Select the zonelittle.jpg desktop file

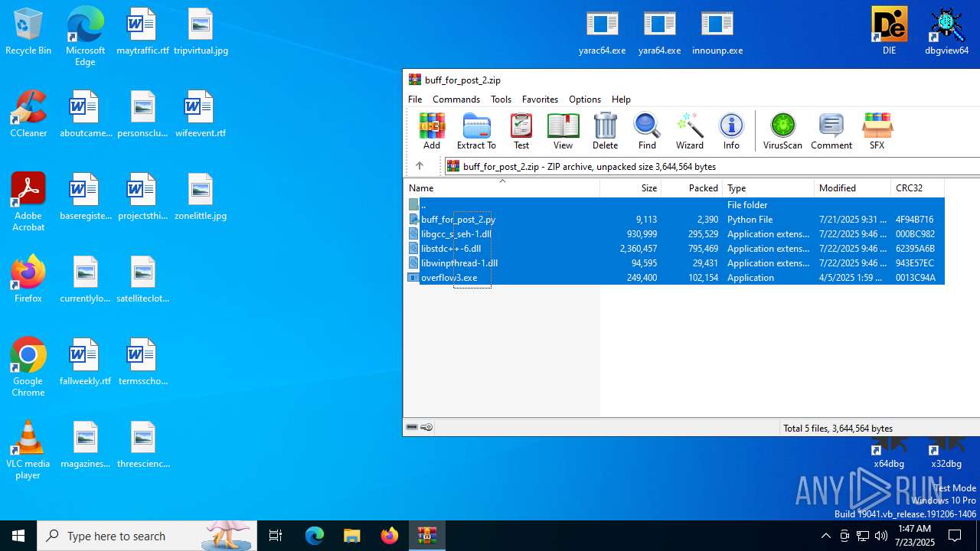point(201,197)
